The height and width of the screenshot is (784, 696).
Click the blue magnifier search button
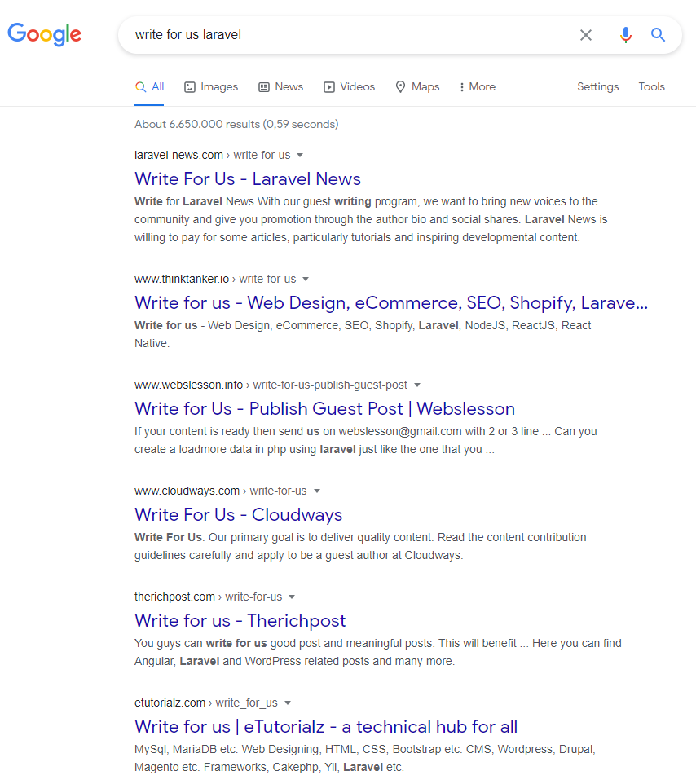658,35
